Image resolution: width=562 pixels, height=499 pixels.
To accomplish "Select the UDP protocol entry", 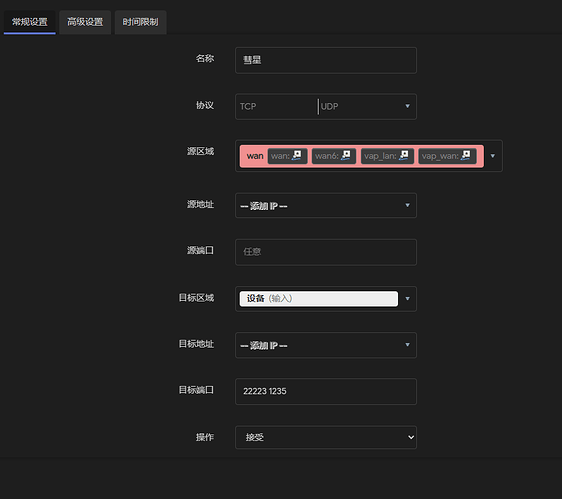I will (x=329, y=106).
